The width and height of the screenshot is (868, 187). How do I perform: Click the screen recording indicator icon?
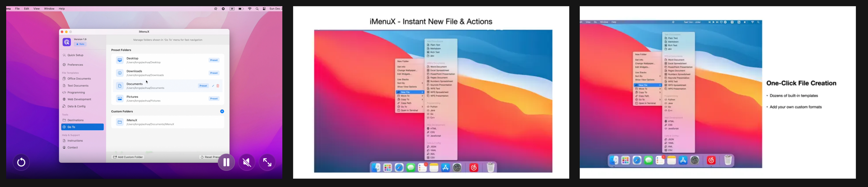pyautogui.click(x=223, y=9)
